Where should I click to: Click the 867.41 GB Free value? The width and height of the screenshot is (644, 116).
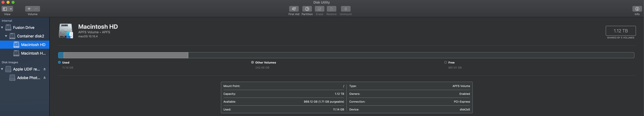pos(455,68)
